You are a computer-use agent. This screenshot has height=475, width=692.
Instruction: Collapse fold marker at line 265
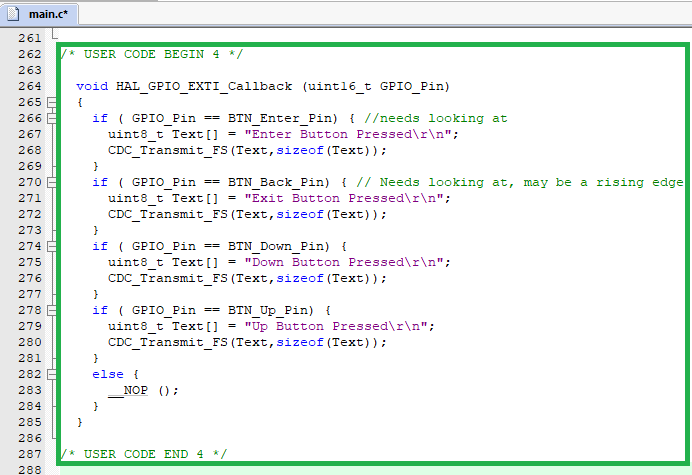pyautogui.click(x=52, y=102)
